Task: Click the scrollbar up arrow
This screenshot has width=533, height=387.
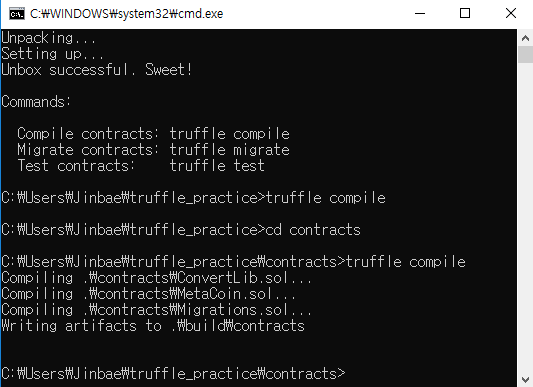Action: 525,38
